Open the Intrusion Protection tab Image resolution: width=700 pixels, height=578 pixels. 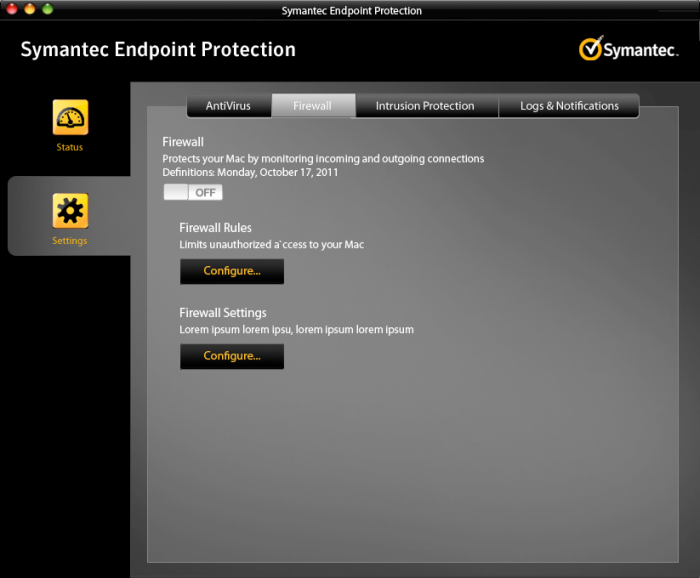tap(426, 106)
